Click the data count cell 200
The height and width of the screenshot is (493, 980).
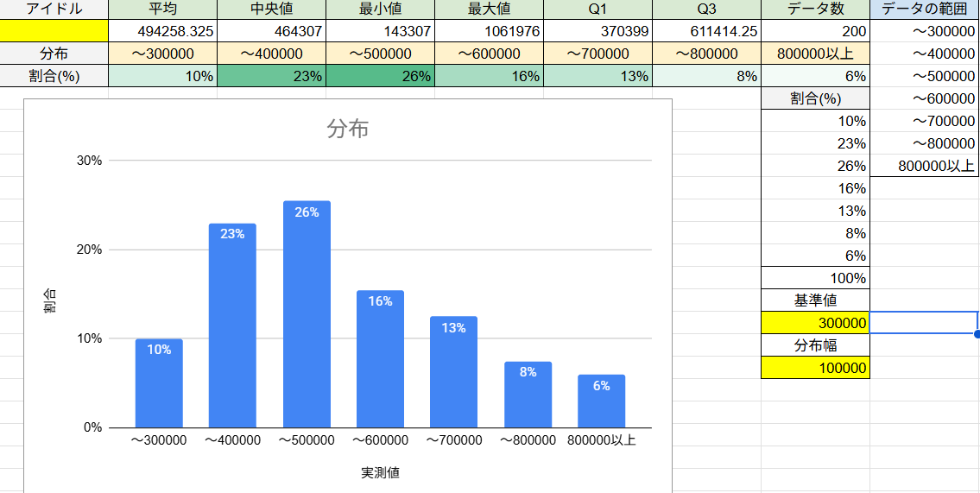[x=816, y=31]
